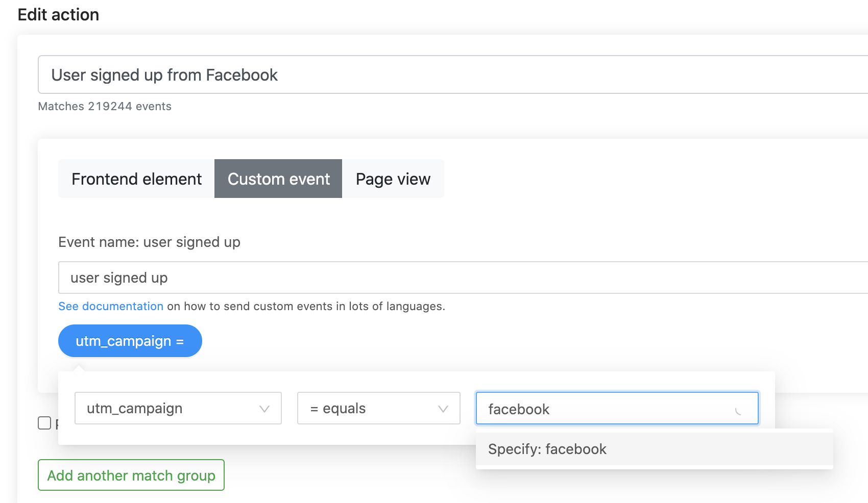
Task: Switch to the Frontend element tab
Action: [x=136, y=179]
